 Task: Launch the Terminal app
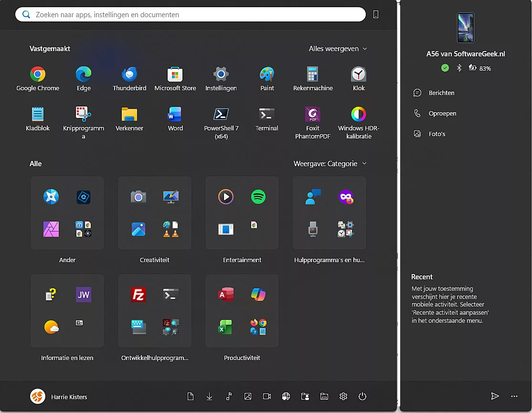[x=266, y=116]
